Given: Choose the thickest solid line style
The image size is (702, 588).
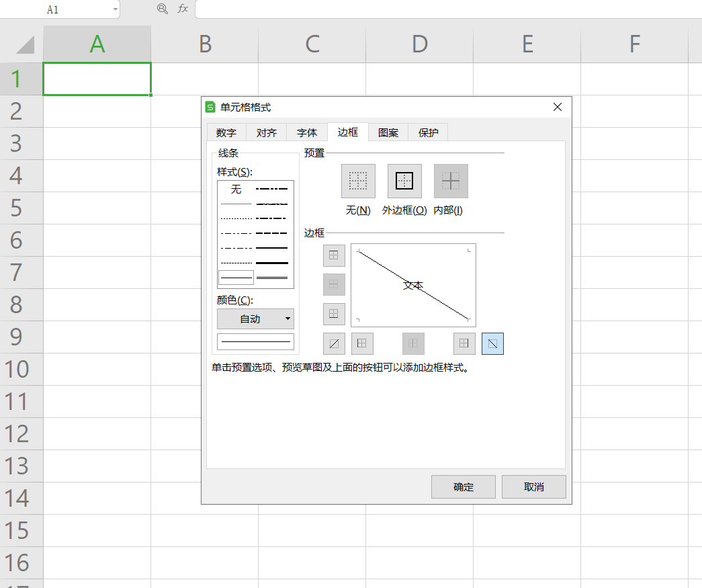Looking at the screenshot, I should (272, 263).
